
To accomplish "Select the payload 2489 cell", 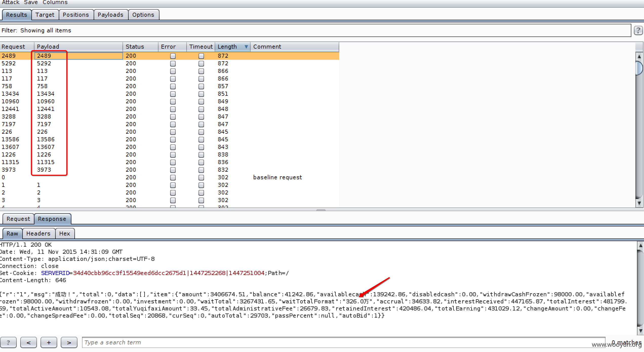I will point(78,56).
